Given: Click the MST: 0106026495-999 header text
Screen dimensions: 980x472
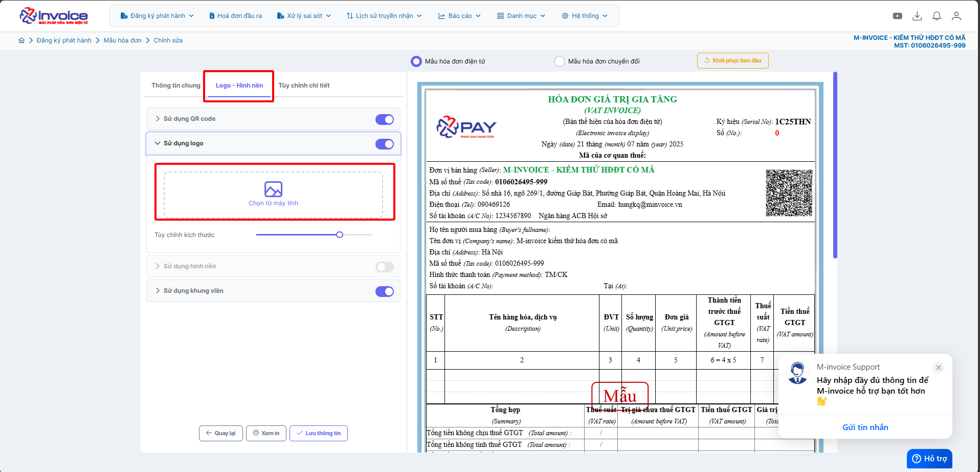Looking at the screenshot, I should [x=930, y=46].
